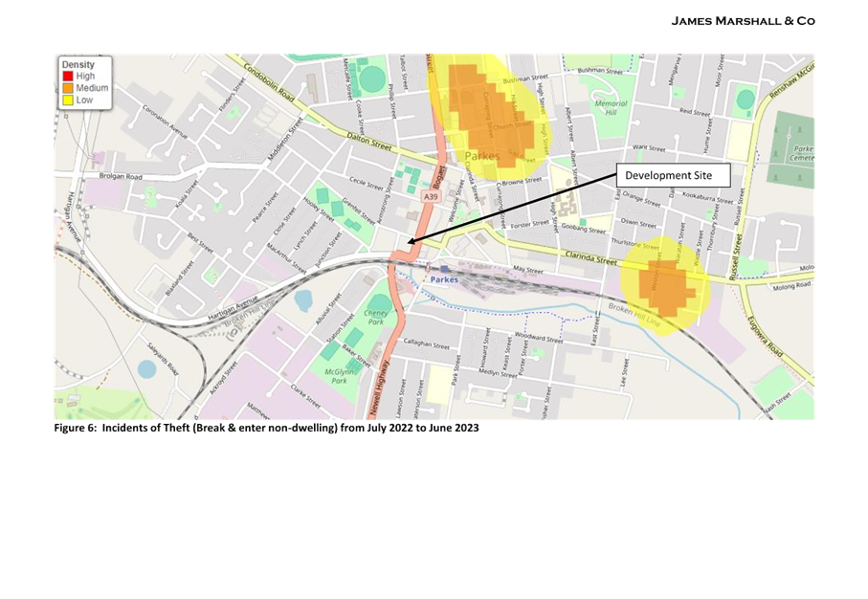
Task: Click the 'Church Street' label inside the hotspot
Action: (511, 125)
